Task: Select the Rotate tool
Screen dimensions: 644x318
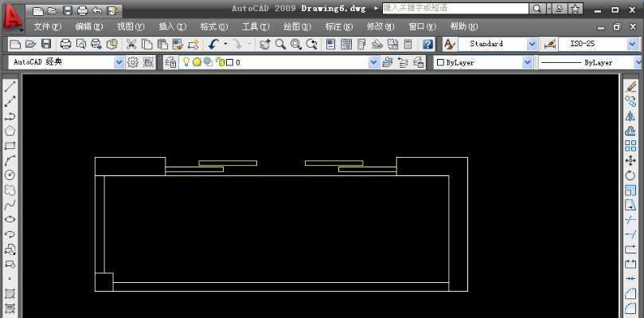Action: point(630,175)
